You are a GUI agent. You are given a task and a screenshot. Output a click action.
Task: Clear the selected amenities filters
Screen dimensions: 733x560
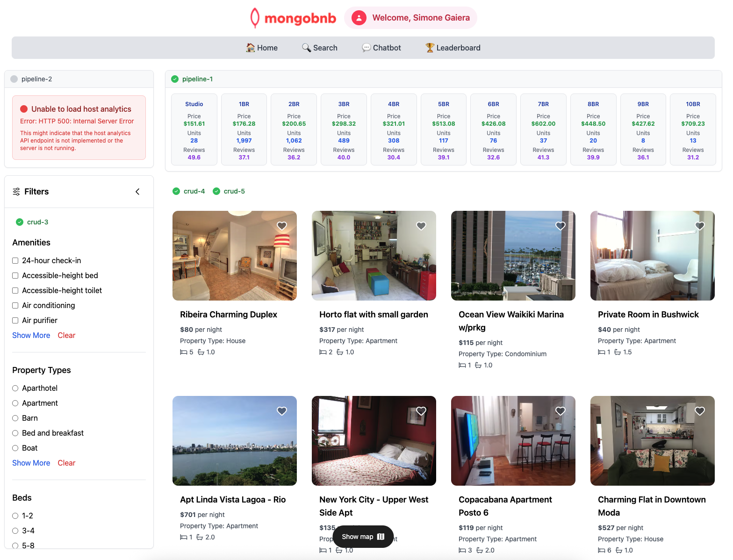pyautogui.click(x=66, y=335)
